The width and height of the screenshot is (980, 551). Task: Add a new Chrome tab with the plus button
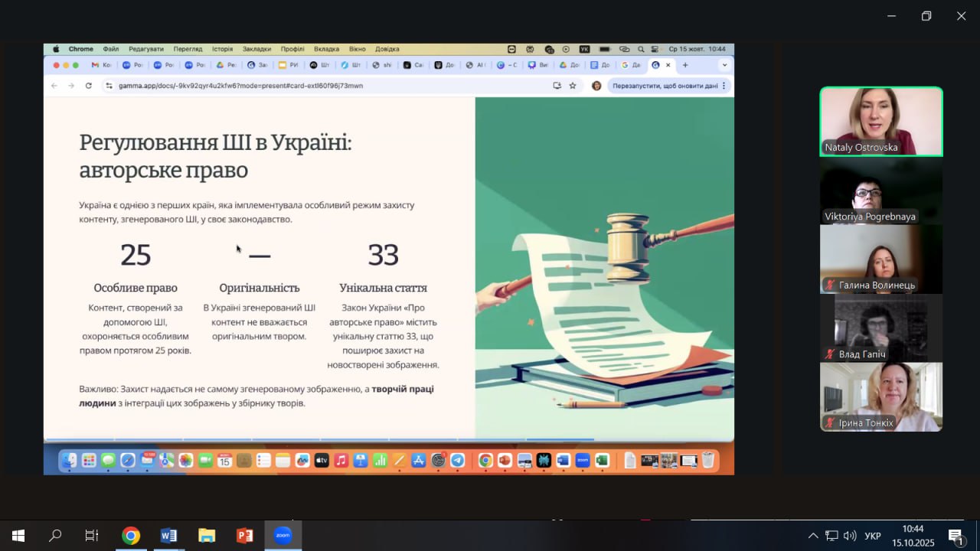[685, 65]
